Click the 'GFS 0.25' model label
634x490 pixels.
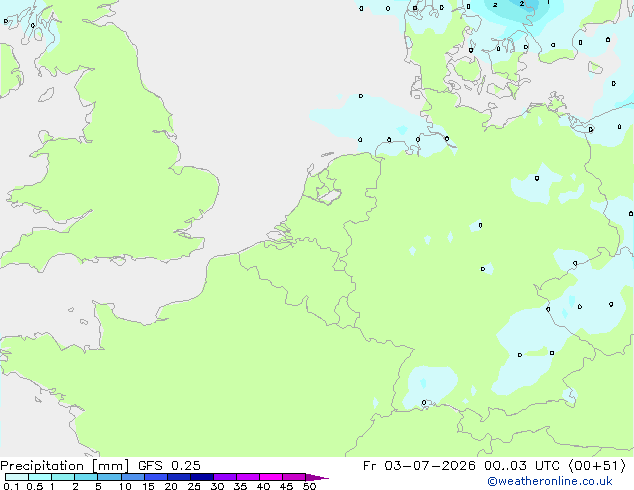point(169,466)
